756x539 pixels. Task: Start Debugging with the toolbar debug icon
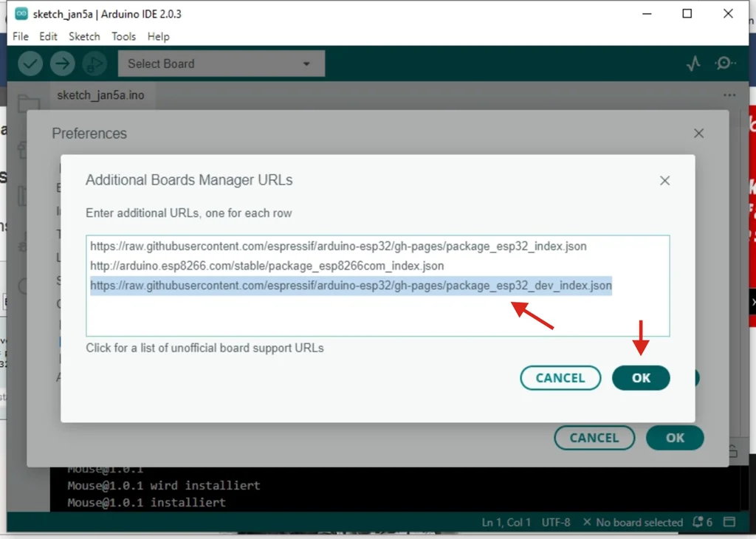[x=94, y=63]
